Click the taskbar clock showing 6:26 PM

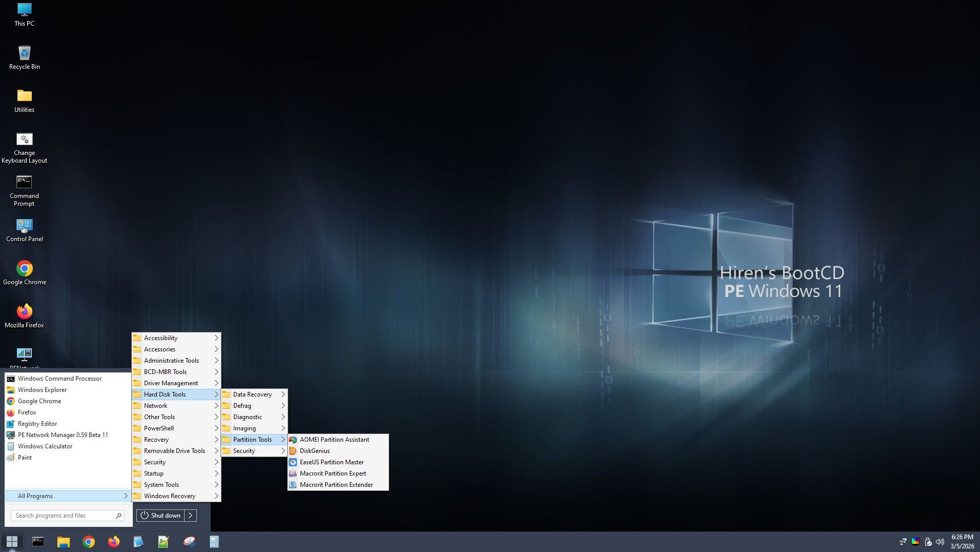(x=962, y=542)
